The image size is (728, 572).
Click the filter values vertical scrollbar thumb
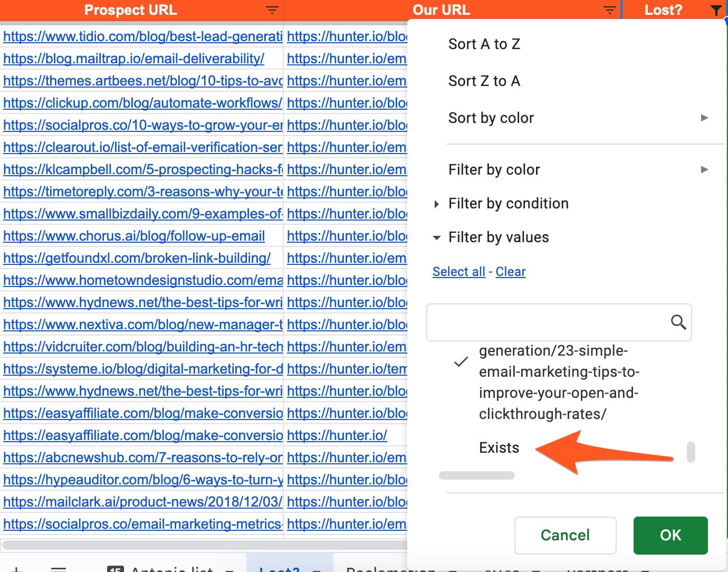(691, 452)
